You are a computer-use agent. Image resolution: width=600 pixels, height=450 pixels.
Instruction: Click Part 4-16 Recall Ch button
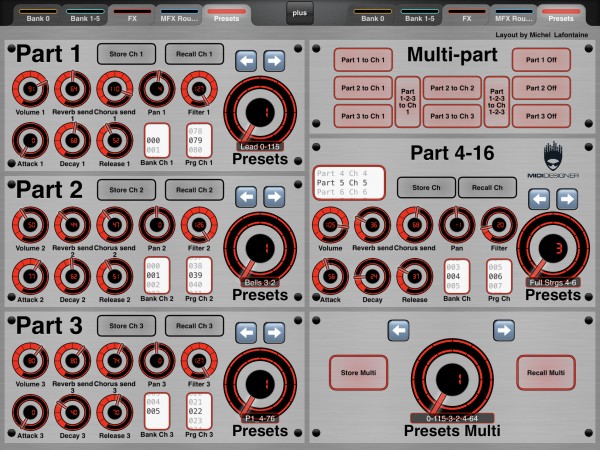487,188
